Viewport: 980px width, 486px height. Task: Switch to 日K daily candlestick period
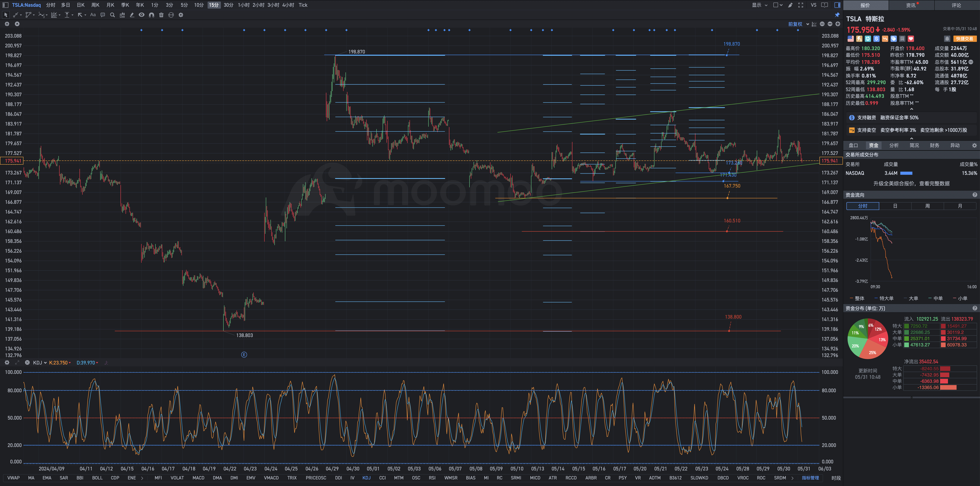click(x=81, y=5)
